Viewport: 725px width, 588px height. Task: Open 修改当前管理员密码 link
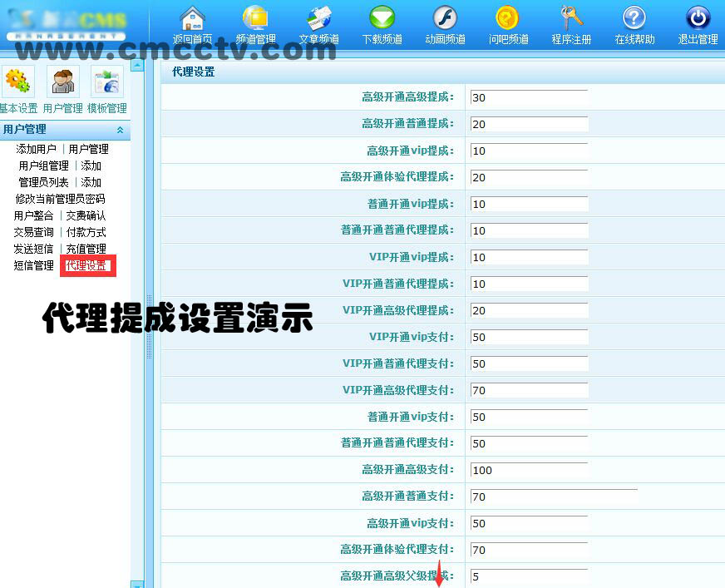click(60, 199)
